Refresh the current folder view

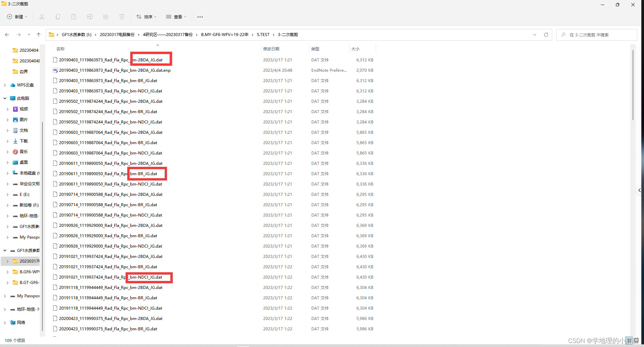pyautogui.click(x=546, y=35)
